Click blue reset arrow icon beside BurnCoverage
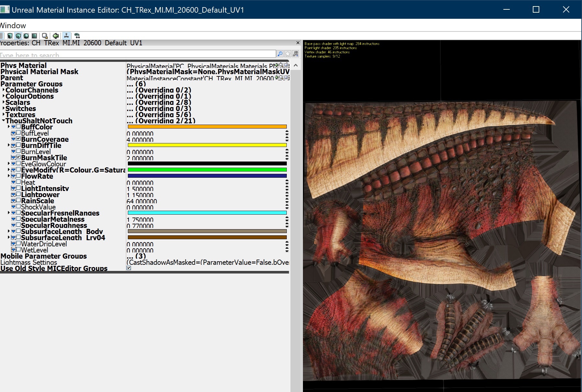 tap(14, 139)
